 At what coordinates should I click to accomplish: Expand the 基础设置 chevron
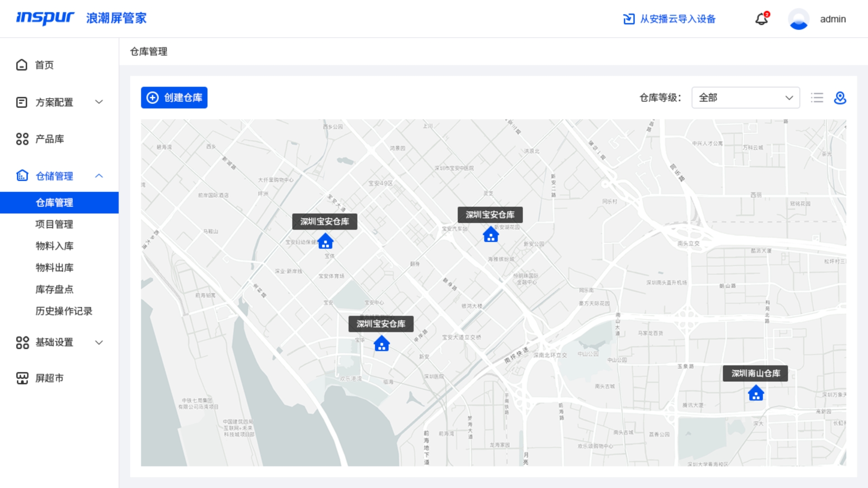pyautogui.click(x=99, y=343)
